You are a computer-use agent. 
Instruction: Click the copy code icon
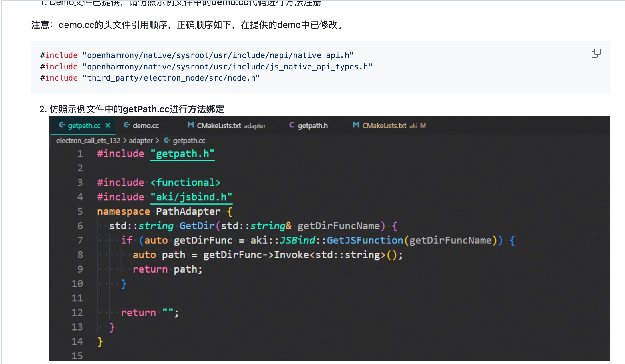tap(596, 53)
